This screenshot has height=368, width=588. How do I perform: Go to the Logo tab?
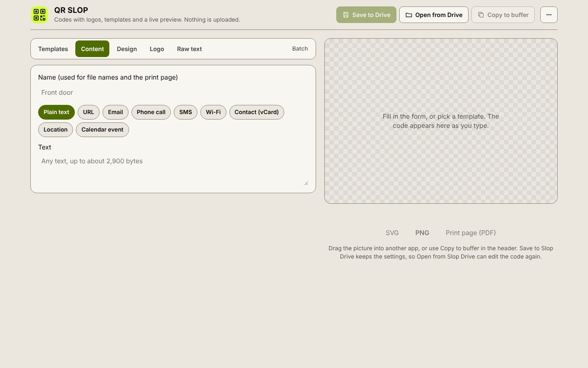point(157,49)
